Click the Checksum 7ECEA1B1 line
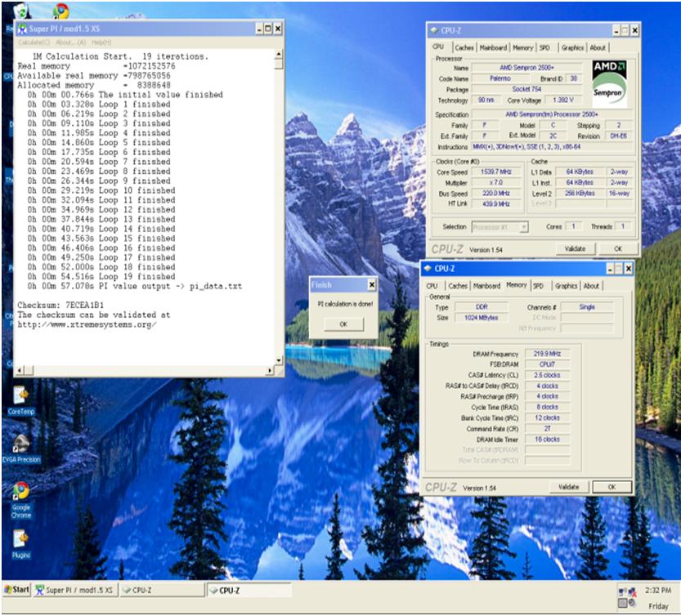This screenshot has width=681, height=616. click(60, 306)
